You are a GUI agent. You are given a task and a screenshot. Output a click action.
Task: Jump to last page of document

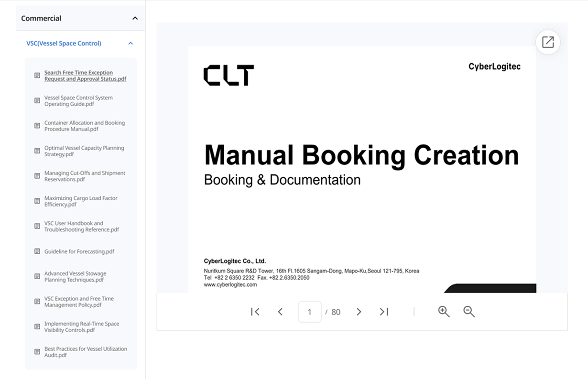[x=384, y=312]
